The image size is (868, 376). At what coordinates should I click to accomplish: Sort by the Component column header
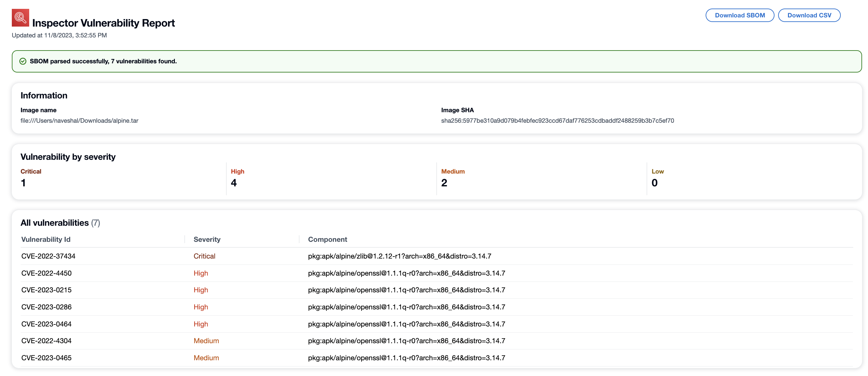click(x=327, y=239)
